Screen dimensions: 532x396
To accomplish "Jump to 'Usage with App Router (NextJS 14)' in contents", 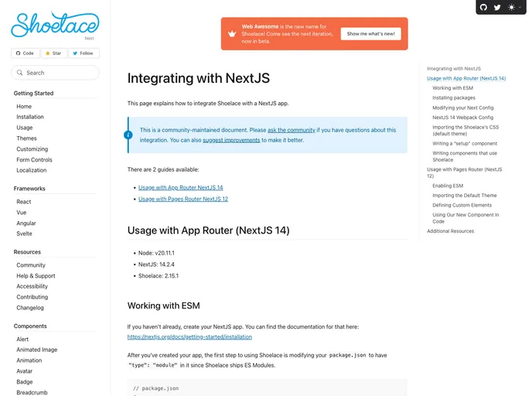I will click(x=466, y=78).
